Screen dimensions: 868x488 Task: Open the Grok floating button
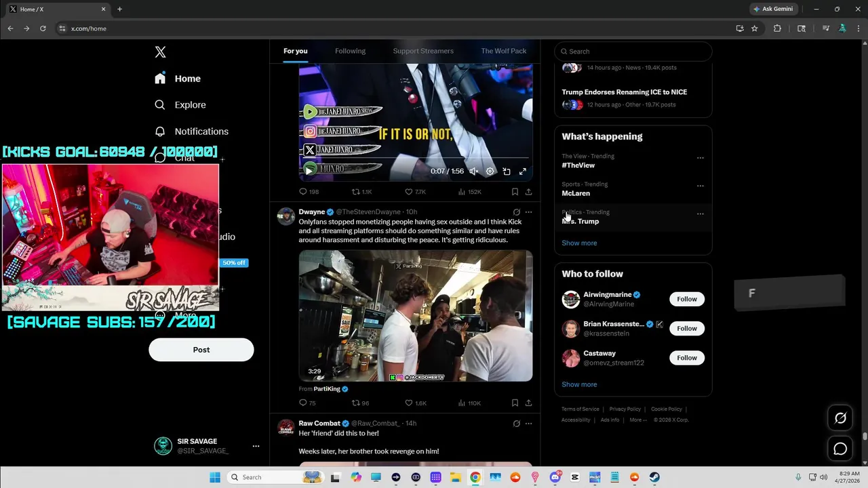(840, 418)
